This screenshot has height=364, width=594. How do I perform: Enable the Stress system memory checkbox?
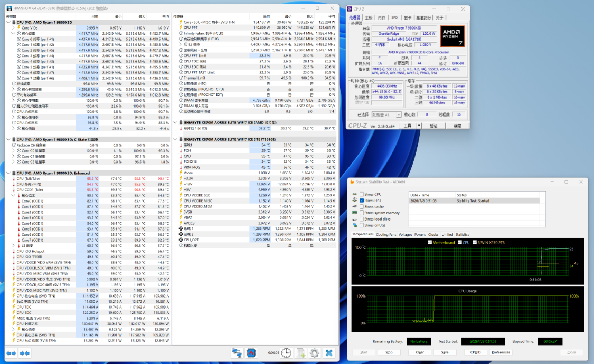point(362,213)
